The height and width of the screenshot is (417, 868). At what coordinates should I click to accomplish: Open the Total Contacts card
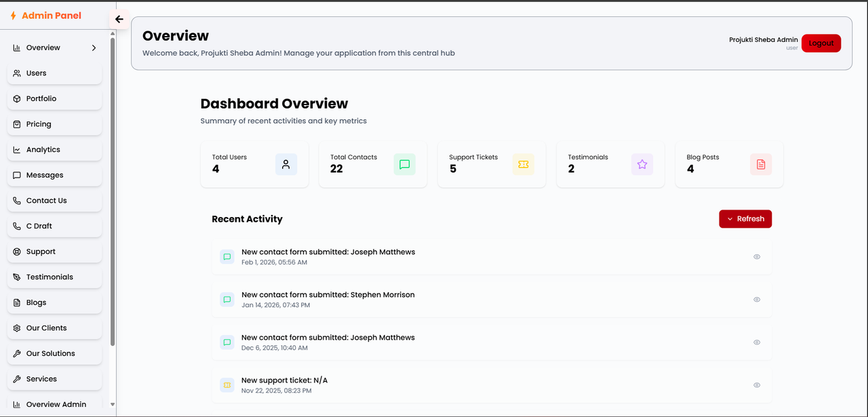[x=373, y=164]
